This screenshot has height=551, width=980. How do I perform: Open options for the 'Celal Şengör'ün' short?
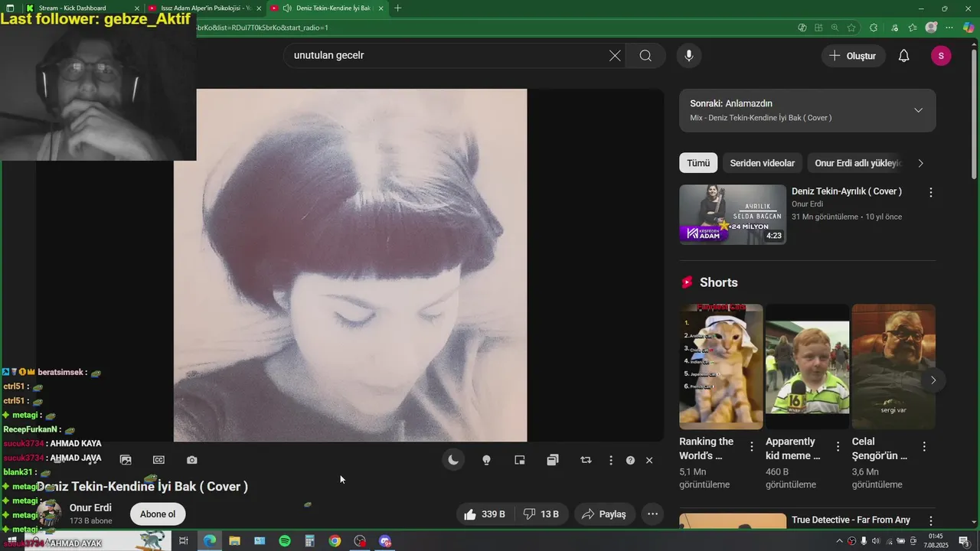[924, 446]
